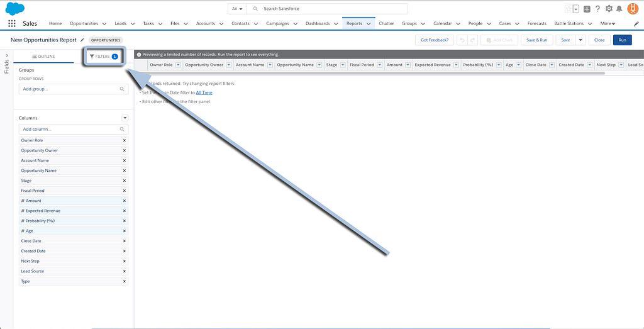Open the Save button dropdown arrow
The height and width of the screenshot is (329, 644).
point(580,40)
